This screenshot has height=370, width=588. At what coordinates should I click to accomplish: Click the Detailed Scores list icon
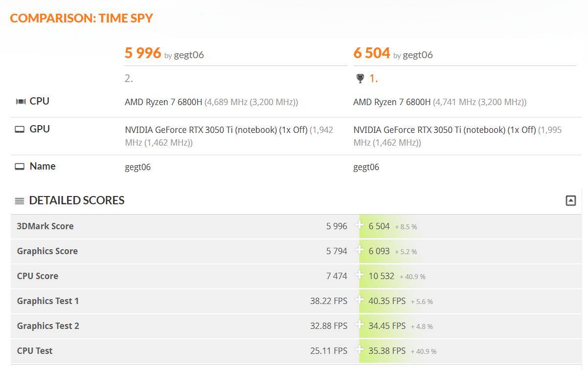20,201
